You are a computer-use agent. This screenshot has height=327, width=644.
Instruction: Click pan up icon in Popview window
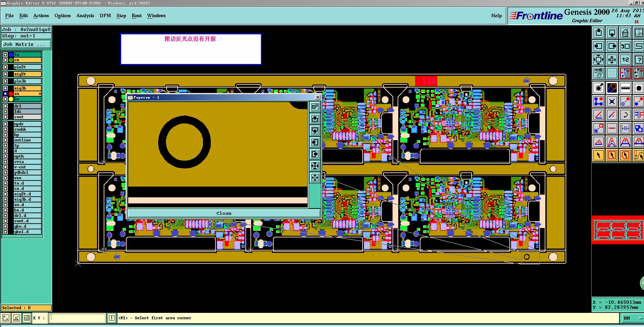click(x=315, y=119)
